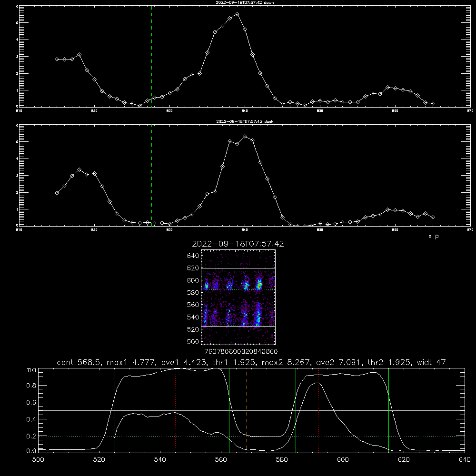Click the green vertical line near 563
Viewport: 476px width, 476px height.
pos(229,410)
